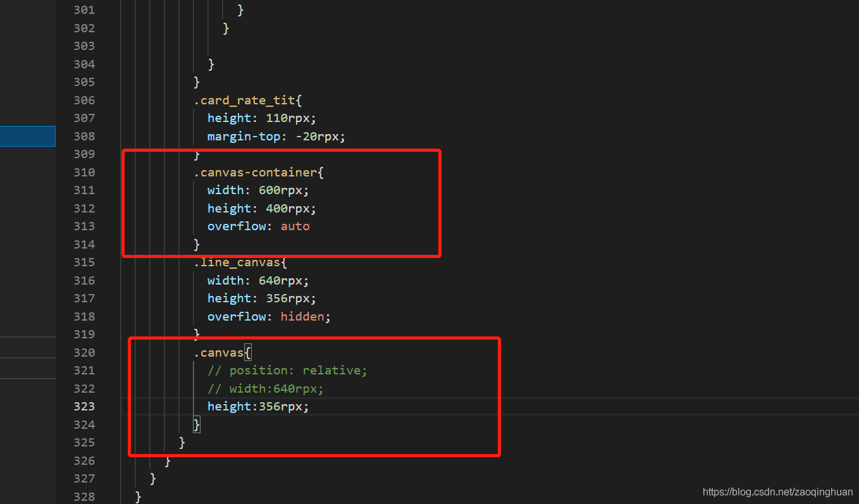859x504 pixels.
Task: Click the 'width: 640rpx;' declaration on line 316
Action: coord(258,280)
